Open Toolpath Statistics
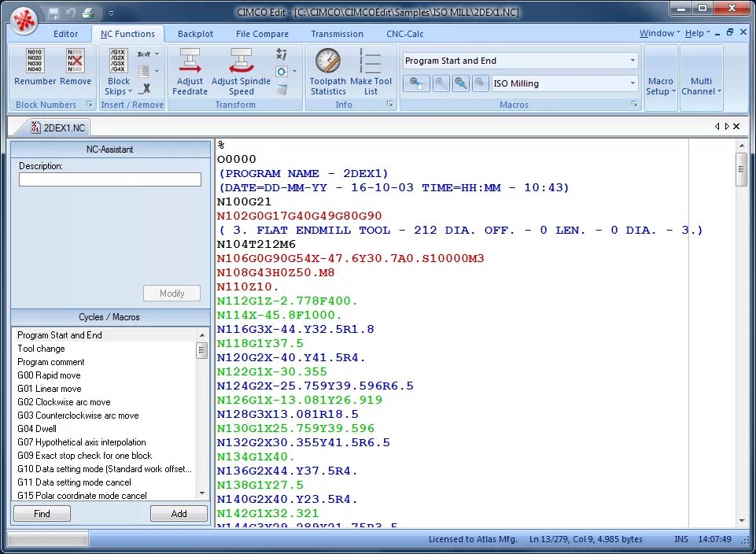The width and height of the screenshot is (756, 554). pyautogui.click(x=328, y=72)
